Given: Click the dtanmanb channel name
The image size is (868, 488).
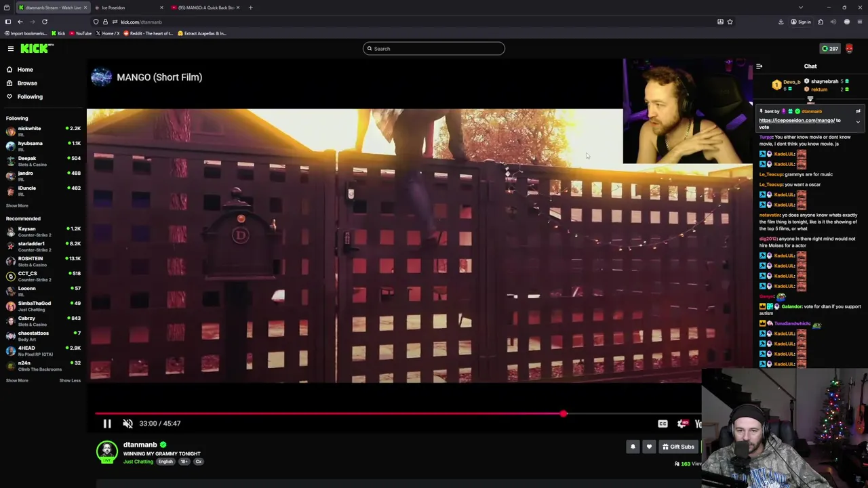Looking at the screenshot, I should tap(140, 445).
